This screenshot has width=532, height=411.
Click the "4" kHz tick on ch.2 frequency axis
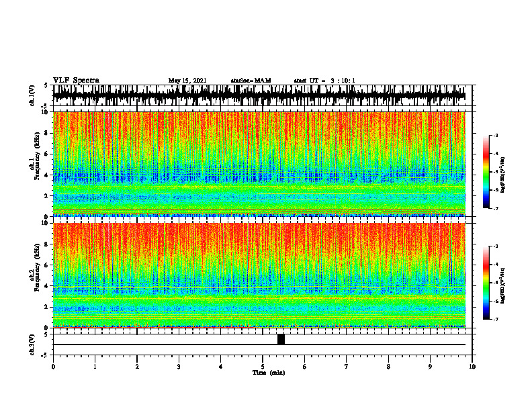pyautogui.click(x=47, y=286)
